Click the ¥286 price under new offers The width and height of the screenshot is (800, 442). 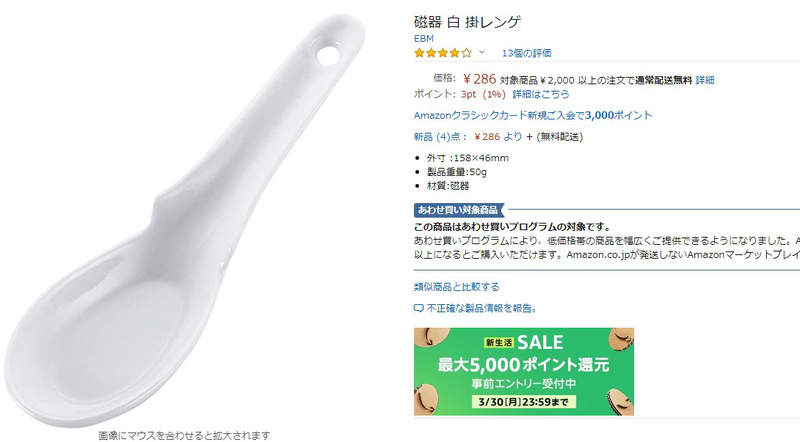[x=487, y=137]
